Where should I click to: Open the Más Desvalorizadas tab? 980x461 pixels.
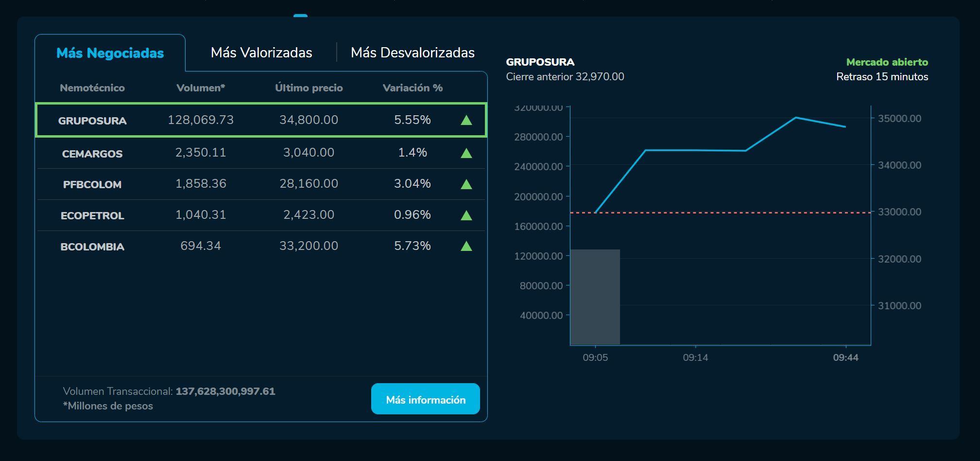click(x=413, y=53)
